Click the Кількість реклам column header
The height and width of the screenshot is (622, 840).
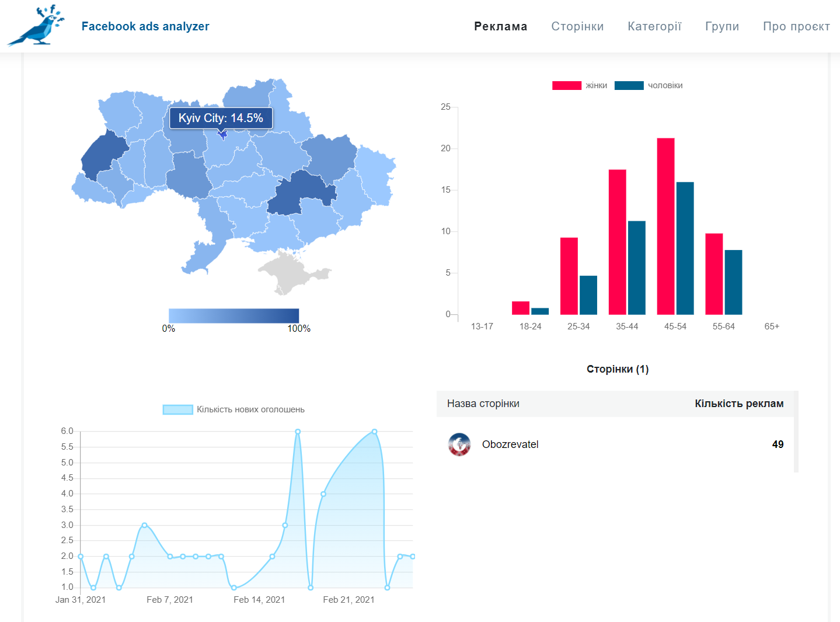click(739, 404)
